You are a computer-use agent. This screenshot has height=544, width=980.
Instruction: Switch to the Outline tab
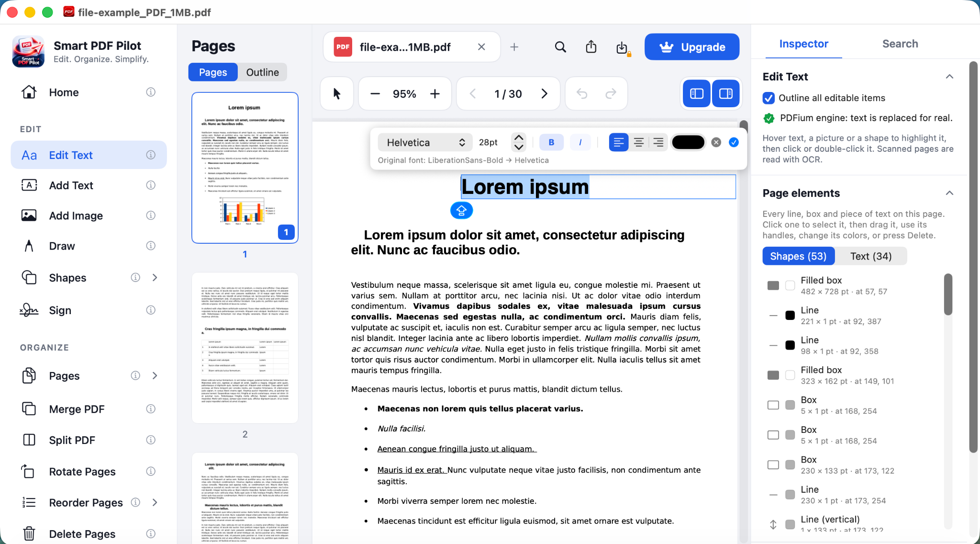pyautogui.click(x=262, y=72)
